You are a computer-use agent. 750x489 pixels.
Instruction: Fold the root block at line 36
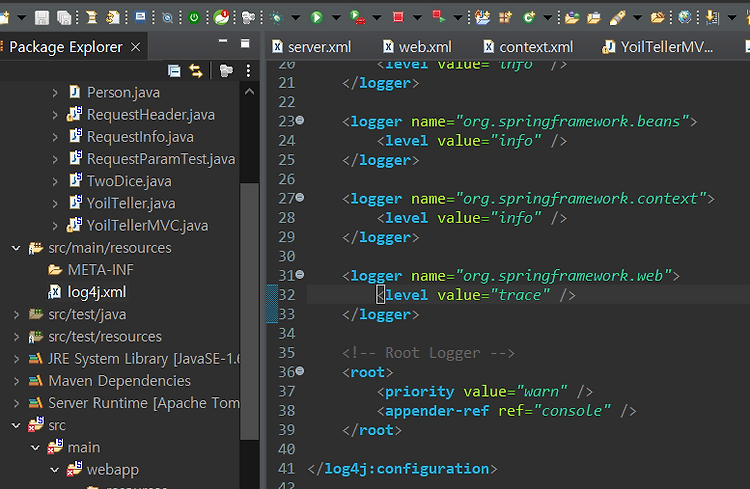(300, 371)
